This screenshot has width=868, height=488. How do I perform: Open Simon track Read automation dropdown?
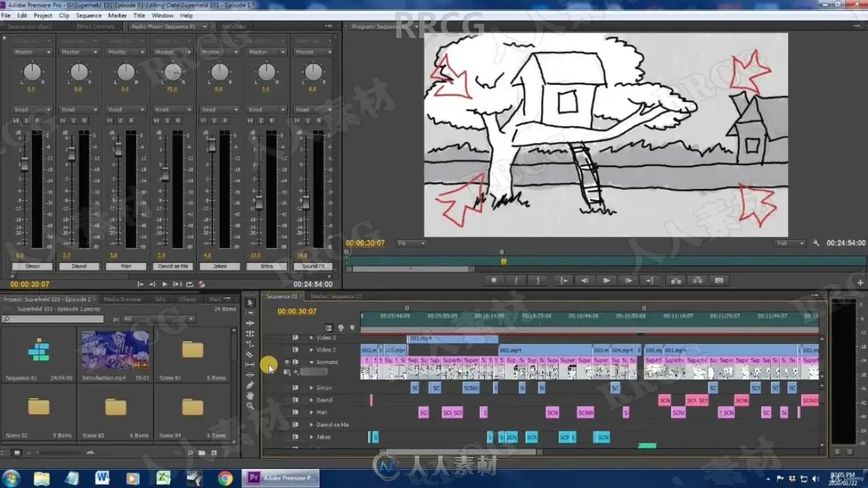(33, 109)
